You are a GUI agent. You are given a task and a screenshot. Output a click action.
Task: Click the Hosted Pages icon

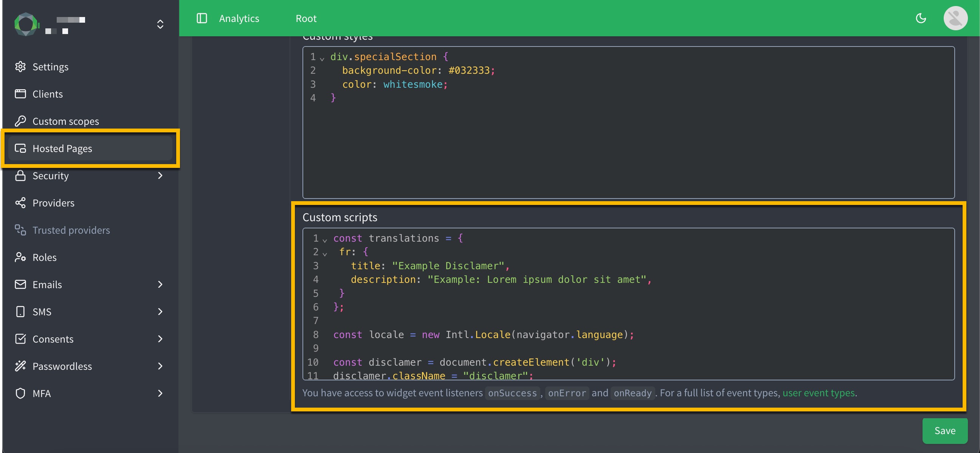click(20, 148)
